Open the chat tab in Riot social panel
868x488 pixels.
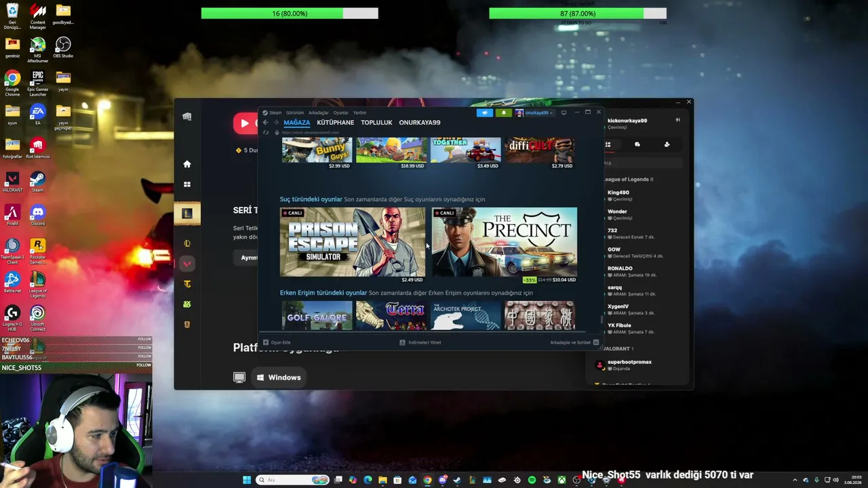tap(637, 144)
